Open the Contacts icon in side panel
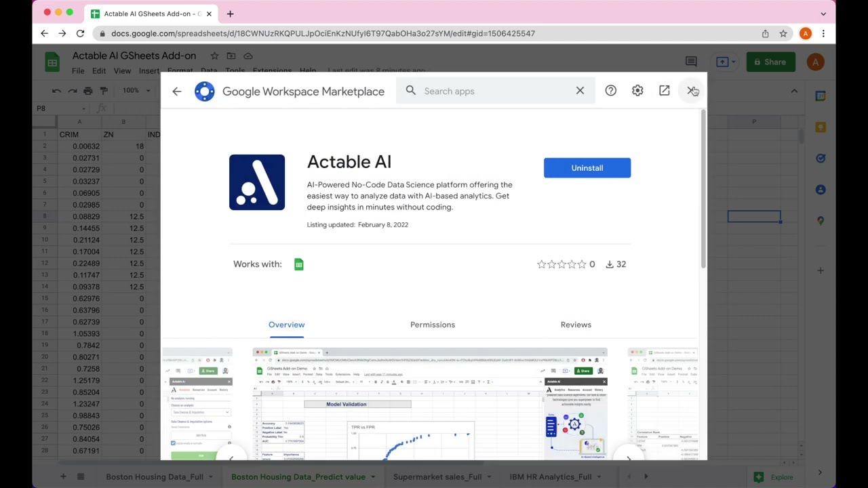868x488 pixels. [821, 190]
